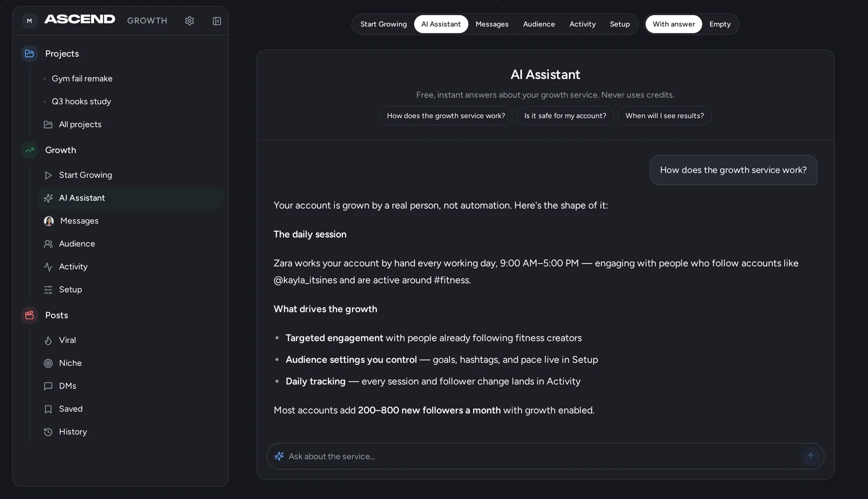The height and width of the screenshot is (499, 868).
Task: Click the user message bubble
Action: pyautogui.click(x=733, y=170)
